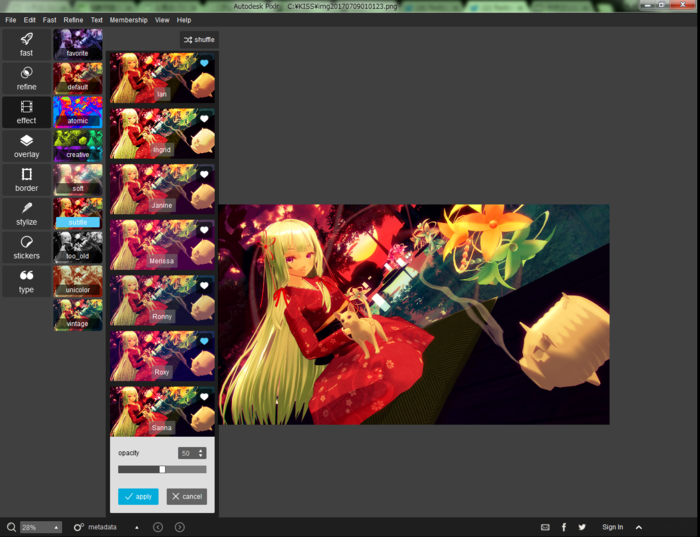700x537 pixels.
Task: Expand the bottom bar chevron
Action: click(x=639, y=527)
